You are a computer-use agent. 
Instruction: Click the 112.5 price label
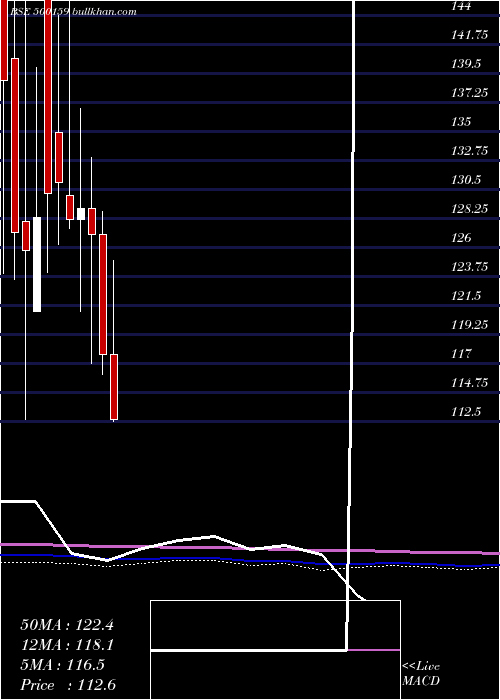pyautogui.click(x=466, y=412)
